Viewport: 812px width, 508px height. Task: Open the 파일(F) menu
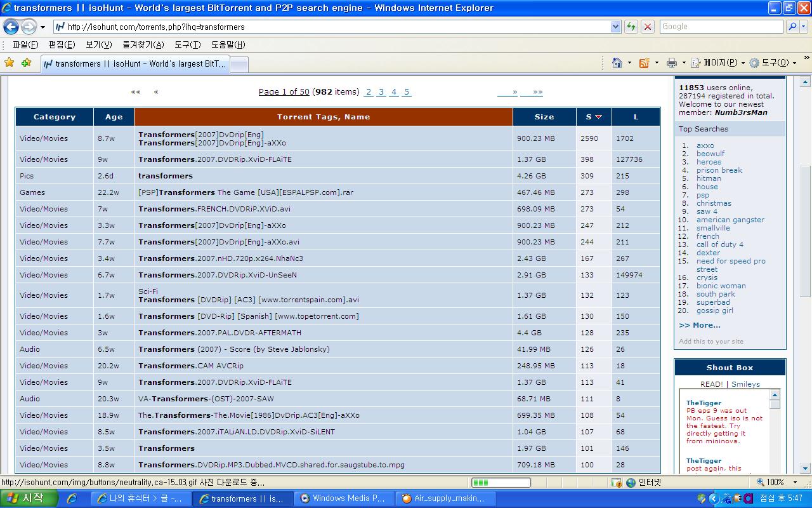pyautogui.click(x=25, y=44)
